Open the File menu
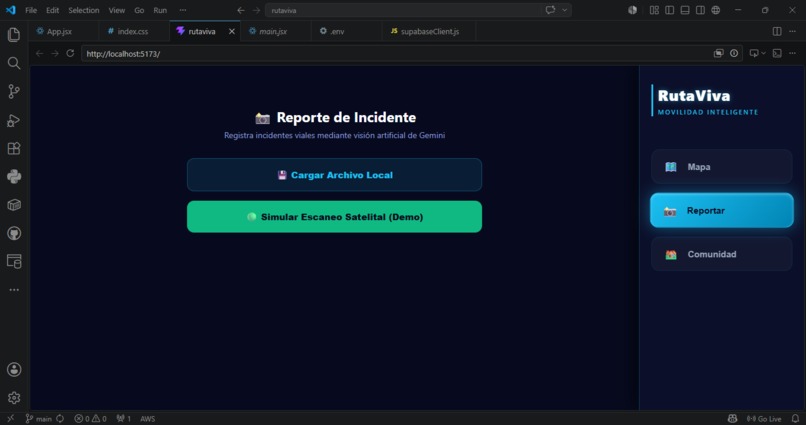806x425 pixels. (x=31, y=10)
